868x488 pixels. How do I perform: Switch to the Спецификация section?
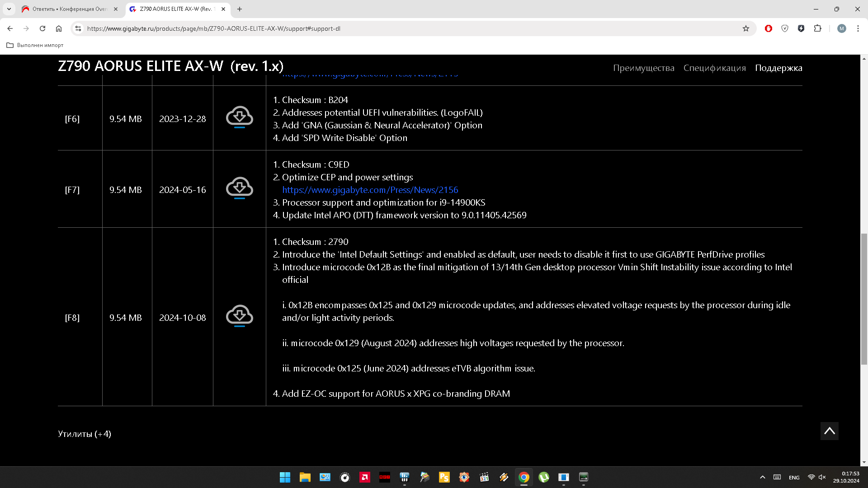714,68
